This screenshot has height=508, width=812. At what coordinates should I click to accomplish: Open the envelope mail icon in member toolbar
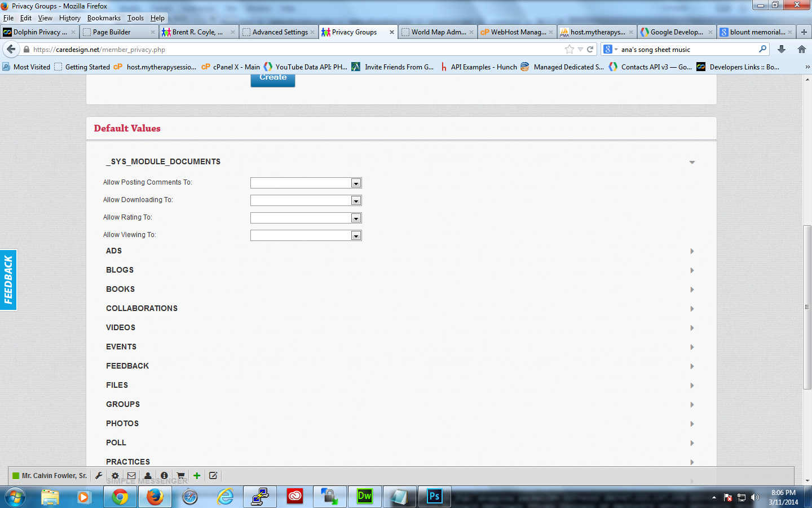tap(131, 476)
